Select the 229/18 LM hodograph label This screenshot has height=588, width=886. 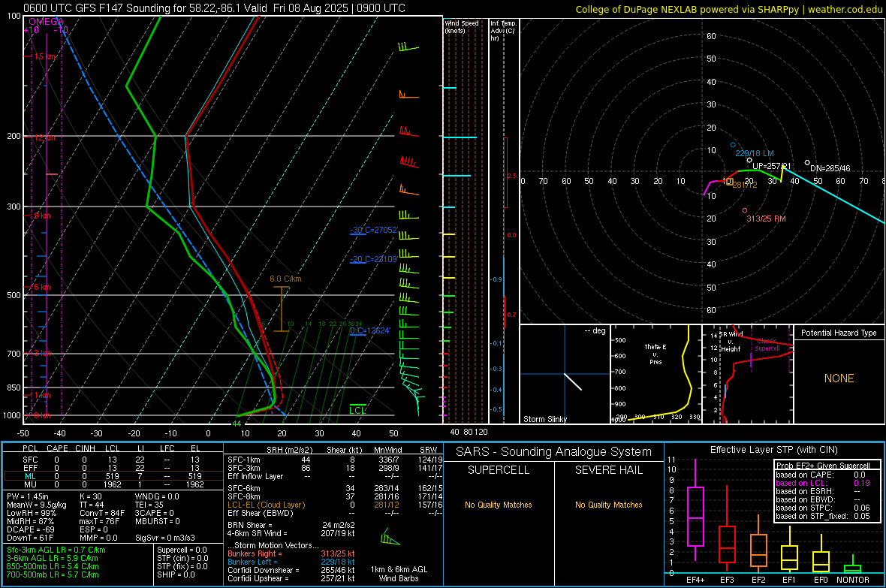point(755,153)
